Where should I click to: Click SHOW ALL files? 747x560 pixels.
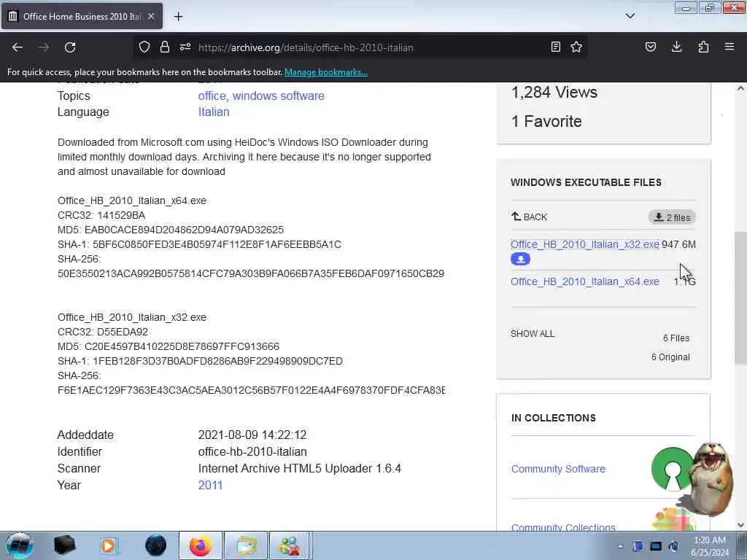[x=533, y=334]
